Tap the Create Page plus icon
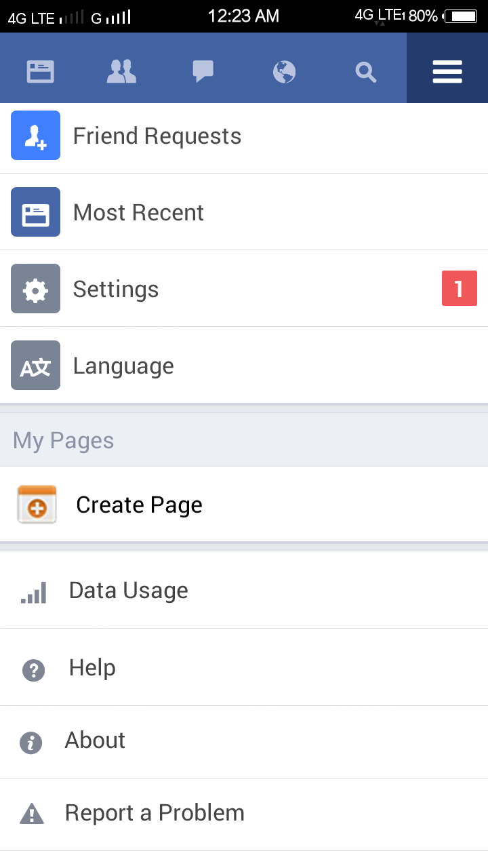The height and width of the screenshot is (868, 488). 37,505
